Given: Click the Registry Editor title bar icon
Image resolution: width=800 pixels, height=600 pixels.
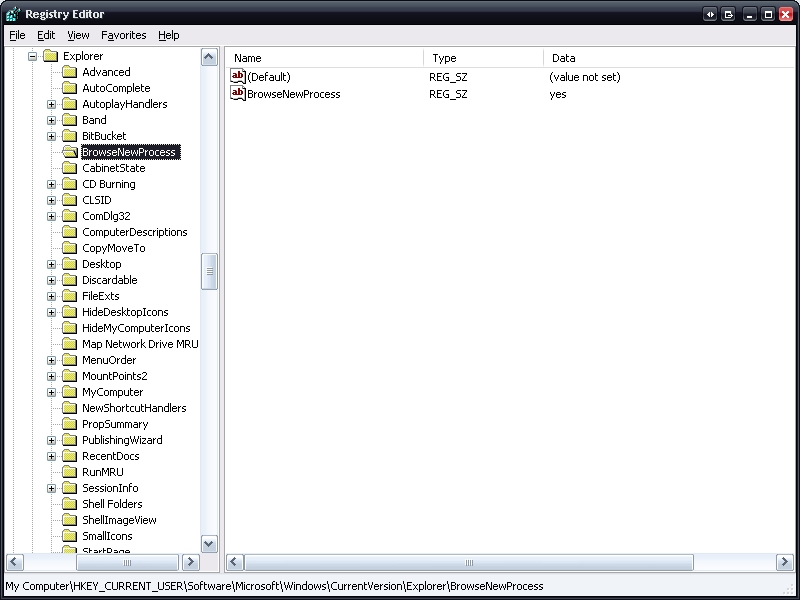Looking at the screenshot, I should [x=13, y=14].
